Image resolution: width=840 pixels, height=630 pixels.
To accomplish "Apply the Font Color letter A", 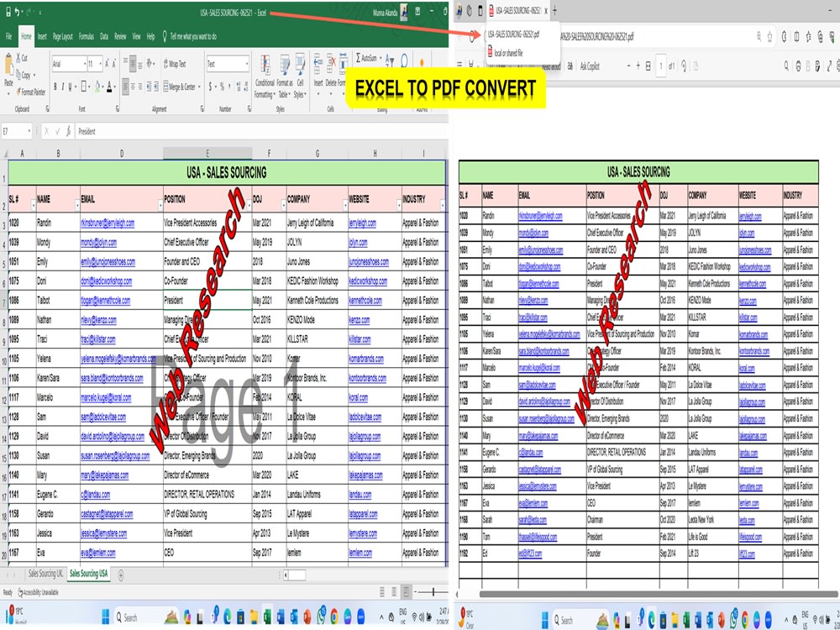I will tap(110, 87).
